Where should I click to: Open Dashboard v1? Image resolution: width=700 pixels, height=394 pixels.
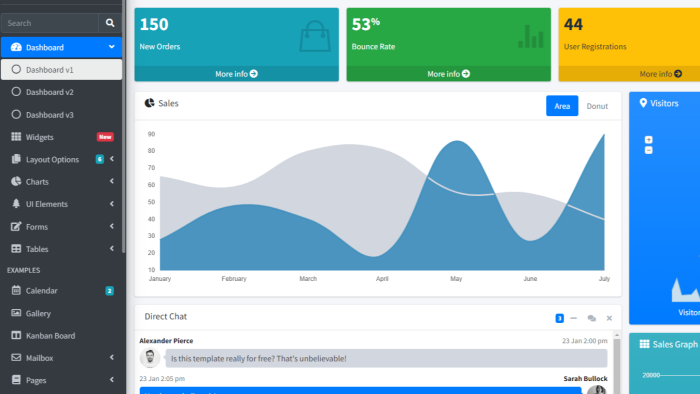pyautogui.click(x=62, y=70)
